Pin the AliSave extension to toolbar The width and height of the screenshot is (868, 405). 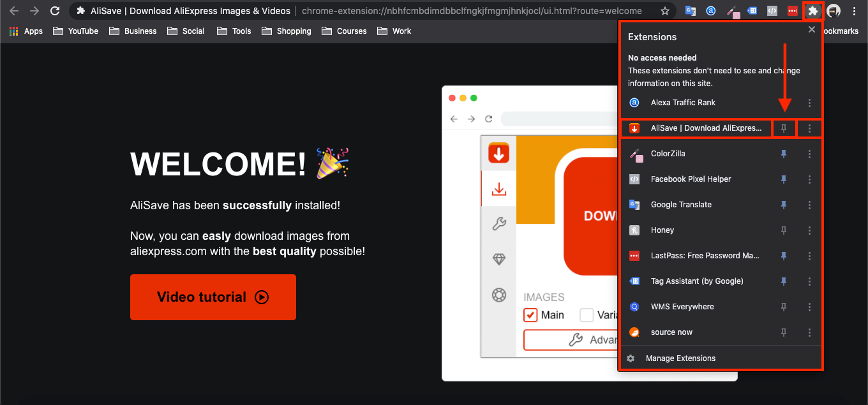[x=784, y=128]
